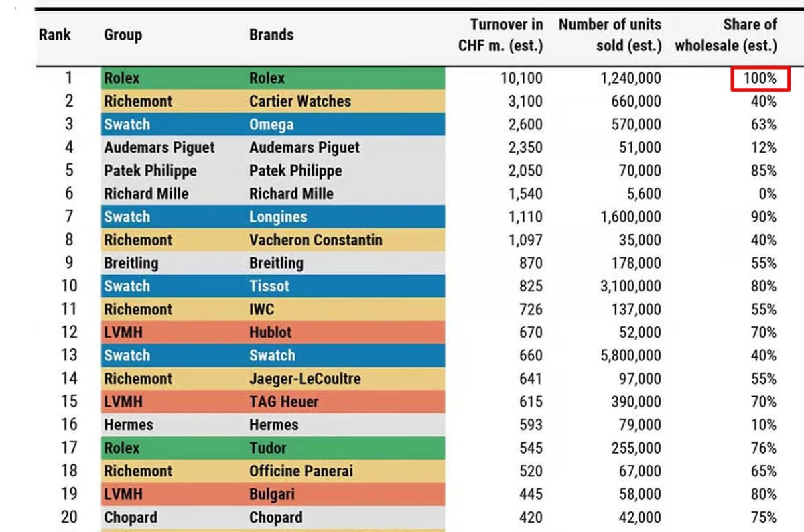Select the Brands column header

click(x=271, y=35)
